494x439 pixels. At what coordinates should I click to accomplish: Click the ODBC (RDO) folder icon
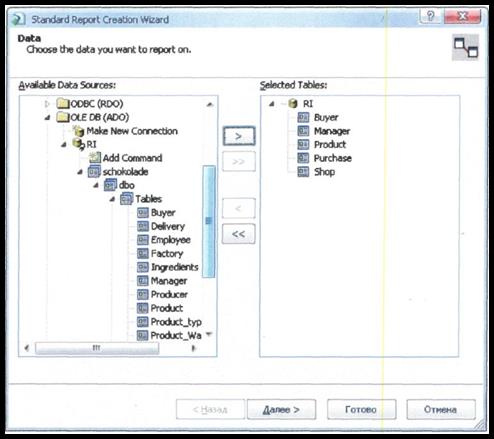point(63,104)
